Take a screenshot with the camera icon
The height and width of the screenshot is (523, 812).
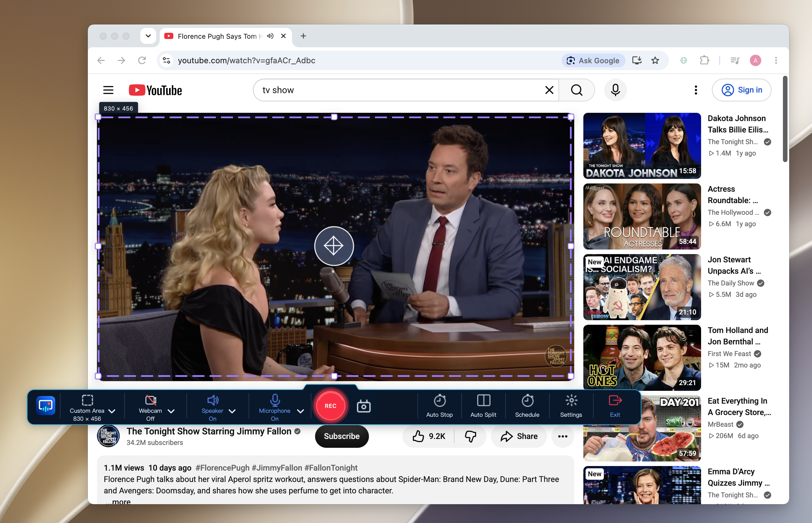[x=363, y=406]
